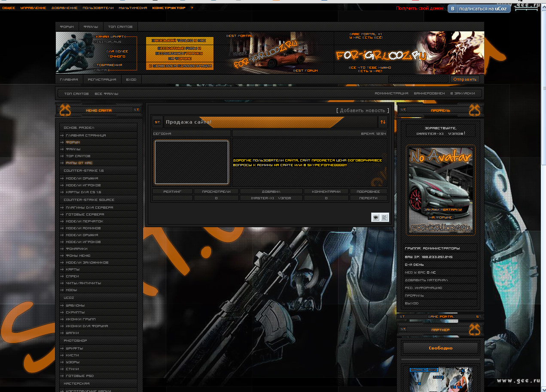The width and height of the screenshot is (546, 392).
Task: Click the No Avatar profile image
Action: tap(441, 190)
